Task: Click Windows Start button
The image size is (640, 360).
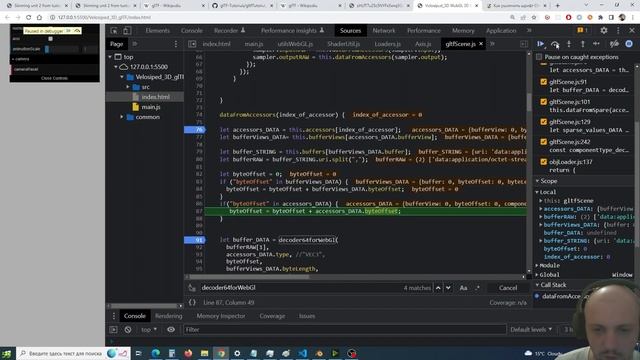Action: [7, 353]
